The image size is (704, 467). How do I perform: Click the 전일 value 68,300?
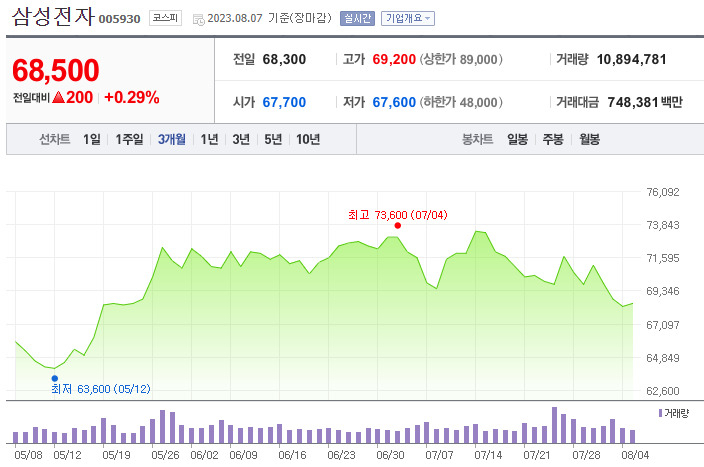point(284,59)
